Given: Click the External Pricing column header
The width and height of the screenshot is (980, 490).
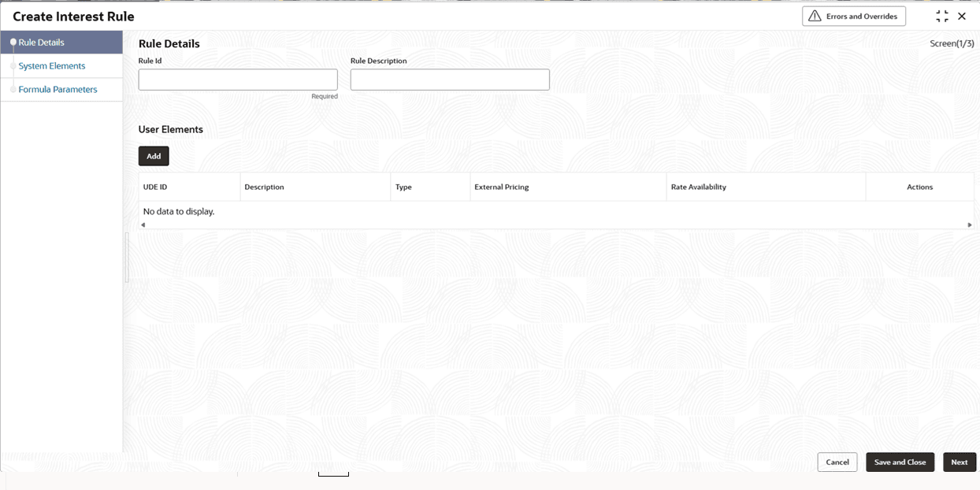Looking at the screenshot, I should pos(568,187).
